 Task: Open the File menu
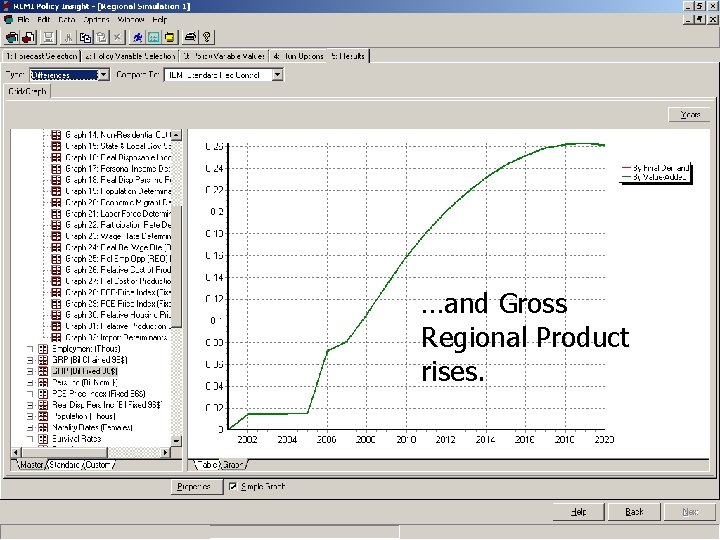[x=23, y=20]
